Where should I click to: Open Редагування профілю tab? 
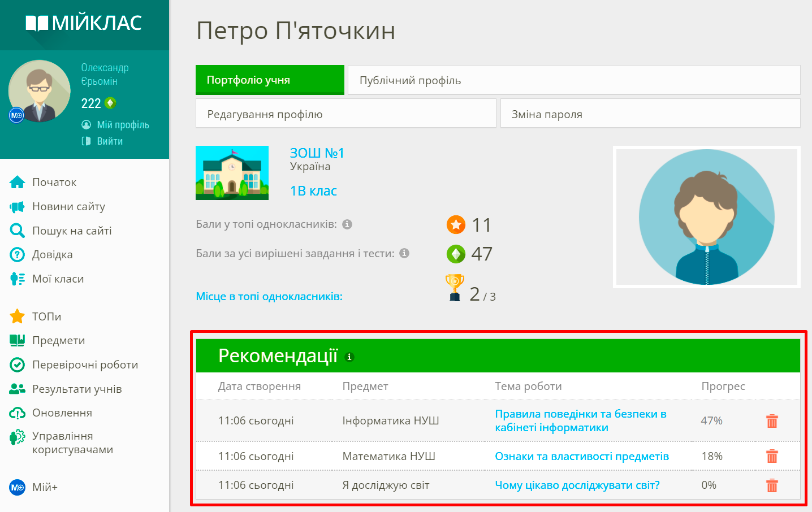tap(345, 114)
